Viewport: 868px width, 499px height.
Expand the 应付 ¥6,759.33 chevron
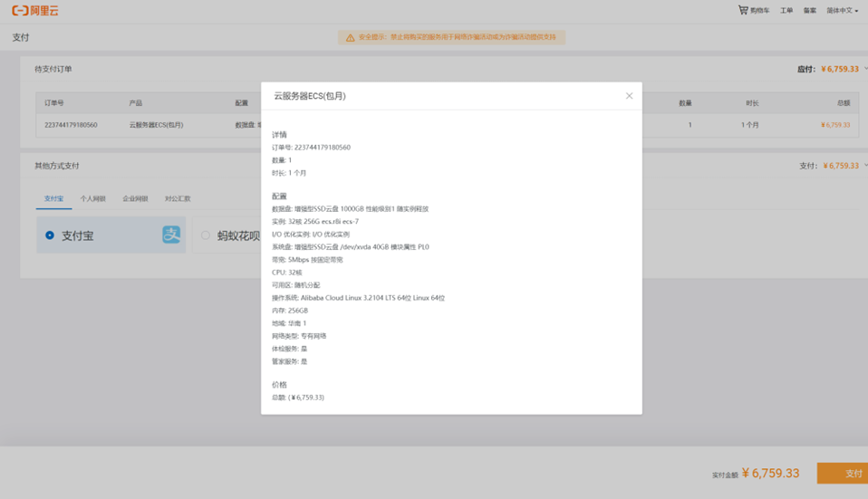[x=865, y=69]
